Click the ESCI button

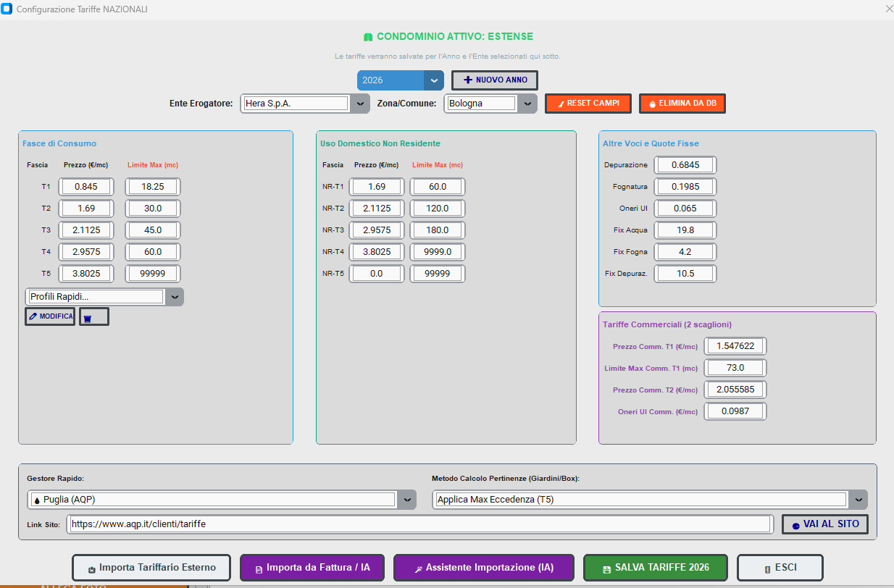pos(780,568)
